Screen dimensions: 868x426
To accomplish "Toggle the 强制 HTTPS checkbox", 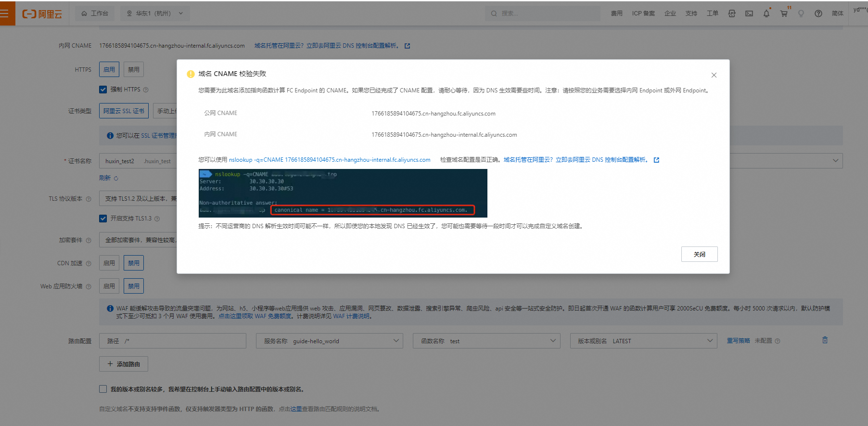I will [103, 90].
